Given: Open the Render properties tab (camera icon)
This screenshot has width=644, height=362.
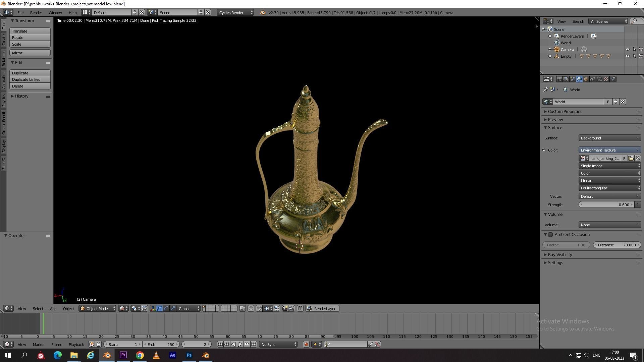Looking at the screenshot, I should point(559,79).
